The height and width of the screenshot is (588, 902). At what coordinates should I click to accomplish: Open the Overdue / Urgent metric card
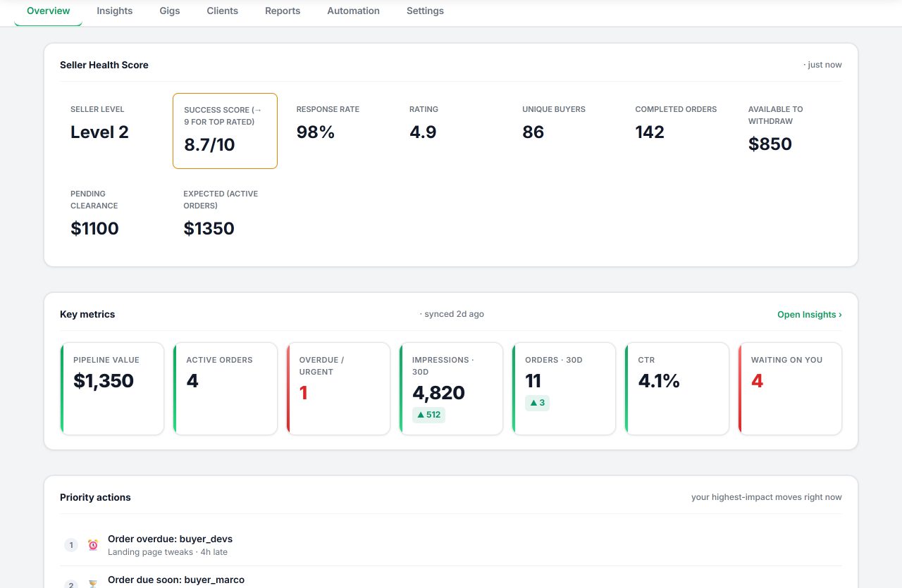[338, 389]
